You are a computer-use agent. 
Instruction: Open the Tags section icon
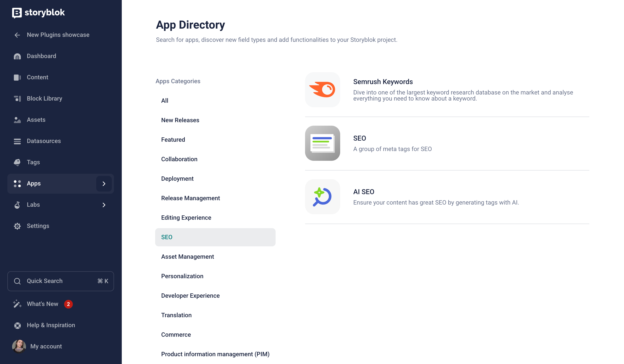tap(17, 162)
